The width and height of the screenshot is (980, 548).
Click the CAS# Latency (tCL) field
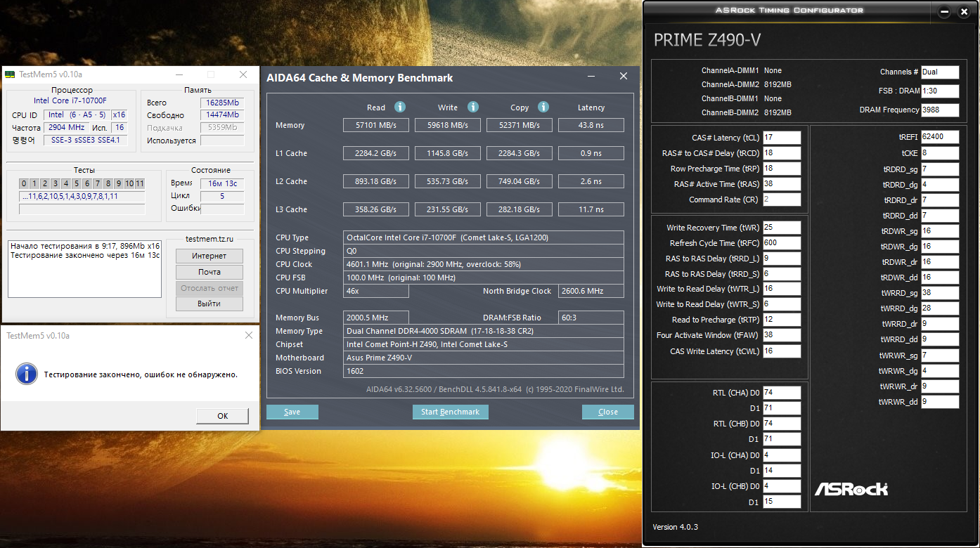[782, 138]
